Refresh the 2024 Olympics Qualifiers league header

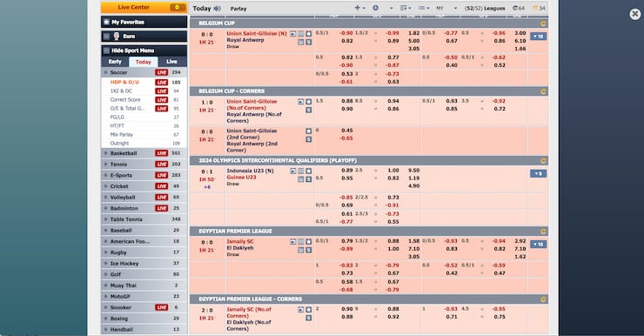543,161
